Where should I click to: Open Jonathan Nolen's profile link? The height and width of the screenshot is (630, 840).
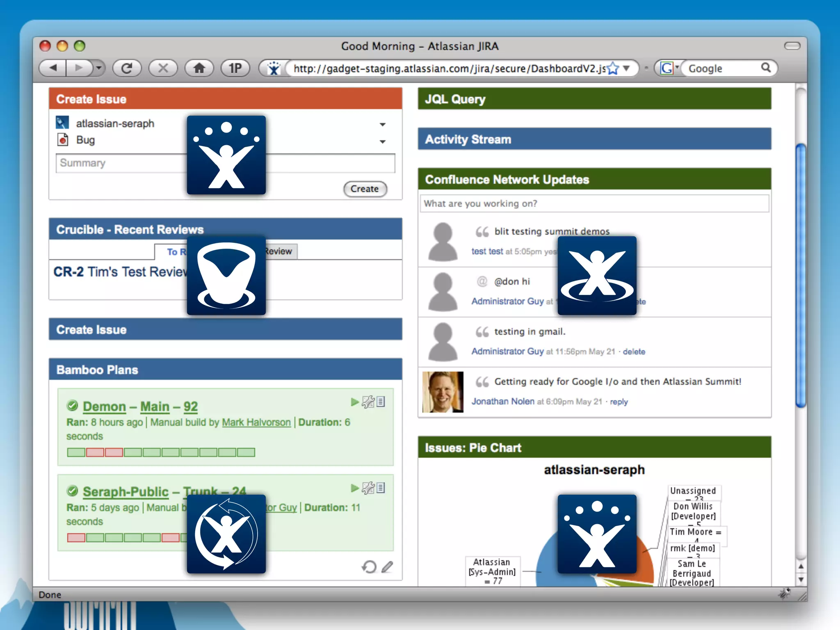(x=503, y=402)
